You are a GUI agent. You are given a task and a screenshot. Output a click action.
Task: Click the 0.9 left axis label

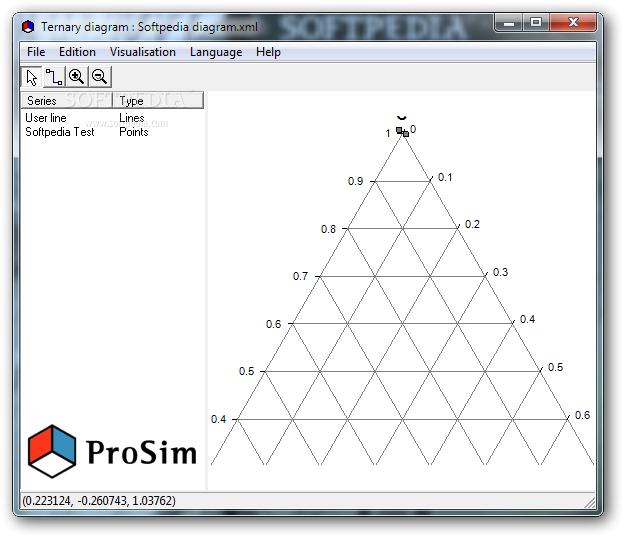click(355, 181)
